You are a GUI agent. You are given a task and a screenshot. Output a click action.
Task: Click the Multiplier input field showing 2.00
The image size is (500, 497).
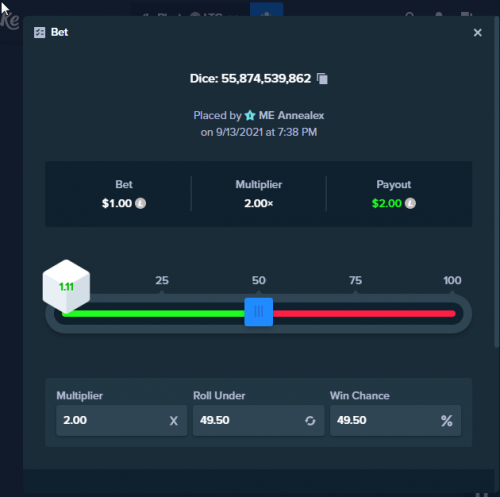pos(122,420)
